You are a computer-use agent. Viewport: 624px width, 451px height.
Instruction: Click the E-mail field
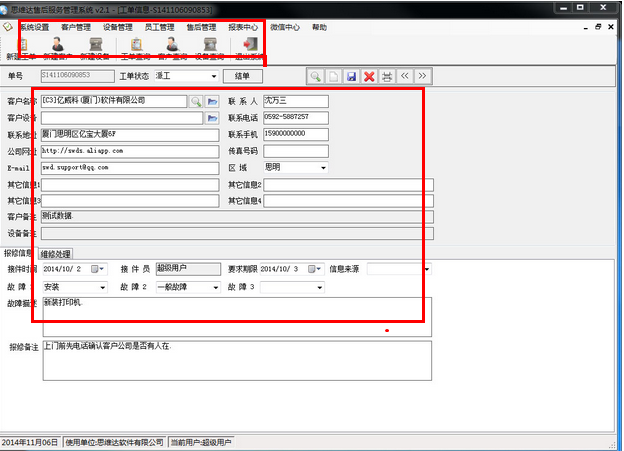point(130,168)
